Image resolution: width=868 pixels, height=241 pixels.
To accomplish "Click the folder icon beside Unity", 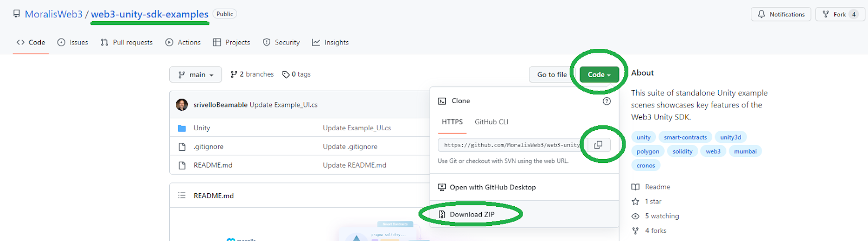I will [182, 128].
